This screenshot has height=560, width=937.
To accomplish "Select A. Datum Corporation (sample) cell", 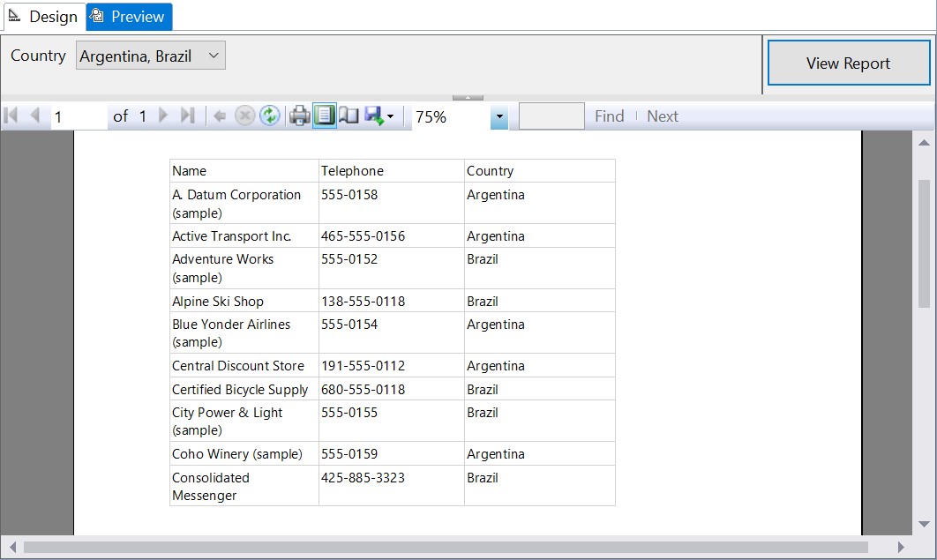I will pyautogui.click(x=244, y=204).
